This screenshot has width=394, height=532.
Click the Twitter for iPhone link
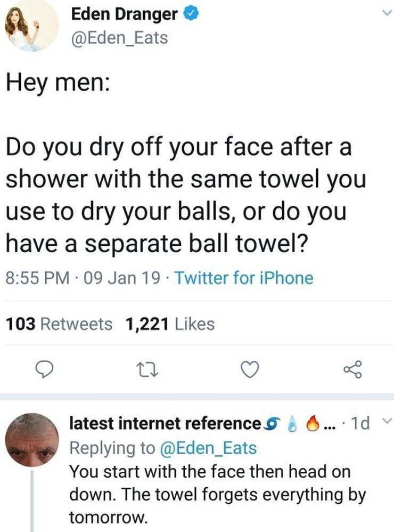click(x=243, y=278)
